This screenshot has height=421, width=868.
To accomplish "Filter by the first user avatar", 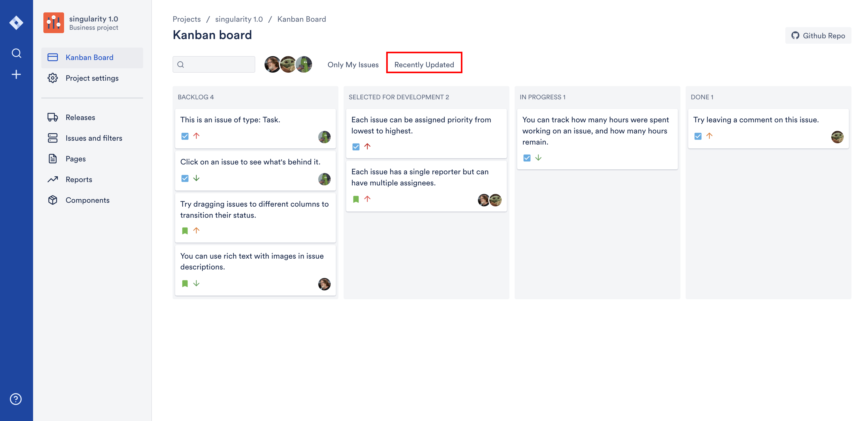I will (x=272, y=64).
